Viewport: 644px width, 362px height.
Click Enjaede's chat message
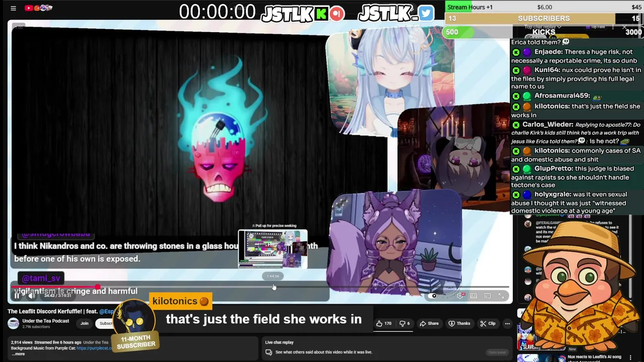click(576, 56)
